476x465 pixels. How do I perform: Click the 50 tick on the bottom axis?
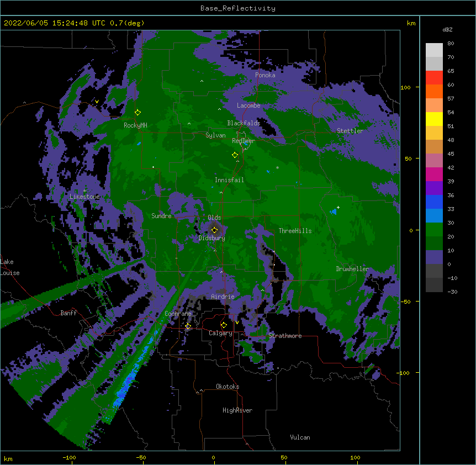[284, 458]
